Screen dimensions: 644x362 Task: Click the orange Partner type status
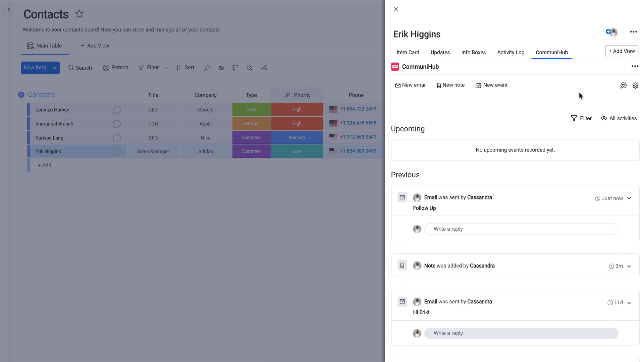tap(251, 124)
